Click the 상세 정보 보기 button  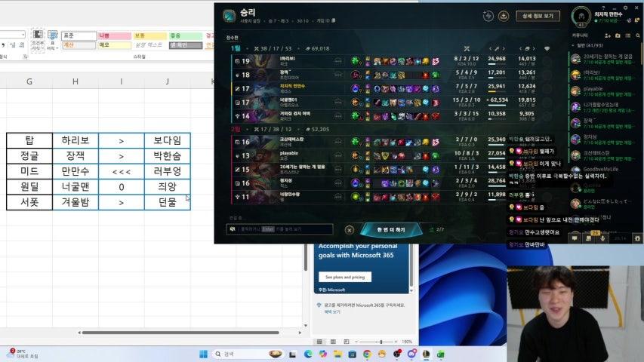538,16
